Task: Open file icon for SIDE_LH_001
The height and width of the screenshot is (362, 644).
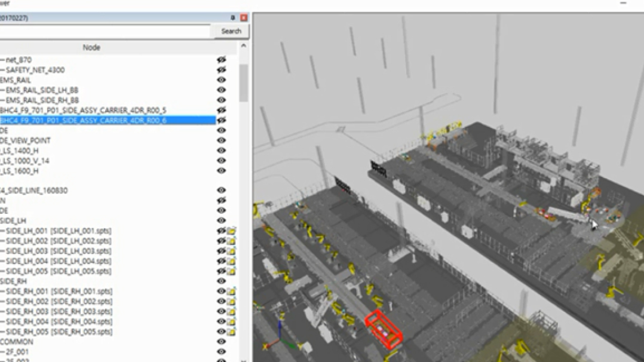Action: click(232, 231)
